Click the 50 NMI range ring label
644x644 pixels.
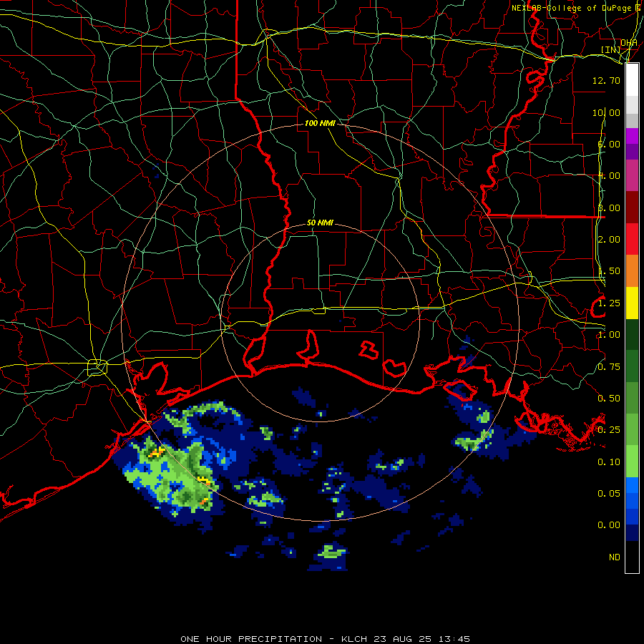point(320,223)
